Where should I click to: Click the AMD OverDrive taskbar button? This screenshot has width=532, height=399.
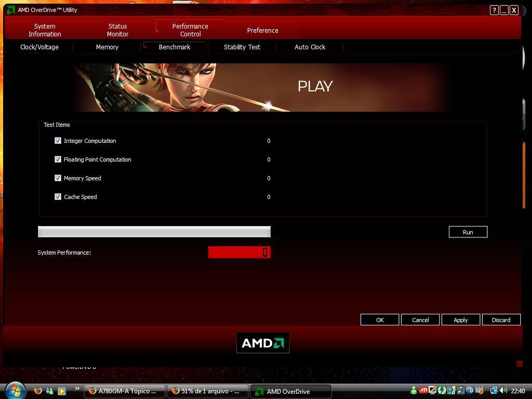290,391
